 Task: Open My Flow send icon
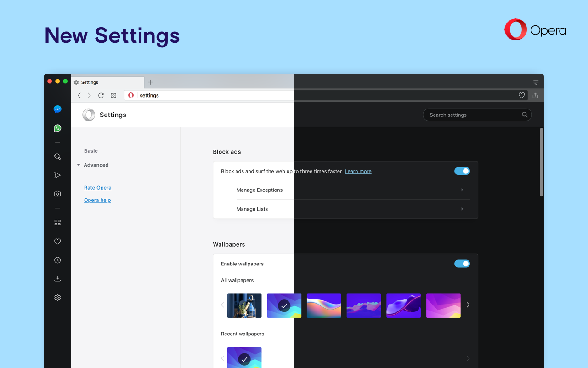point(57,175)
